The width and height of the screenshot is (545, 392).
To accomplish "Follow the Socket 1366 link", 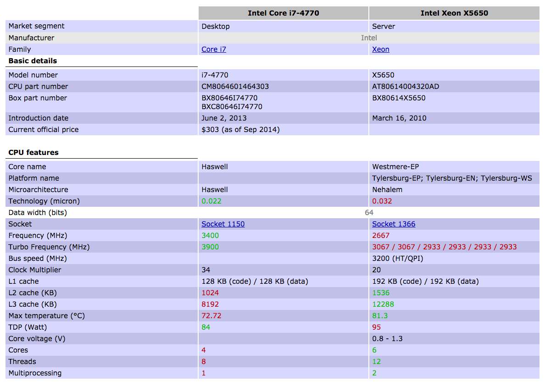I will (394, 224).
